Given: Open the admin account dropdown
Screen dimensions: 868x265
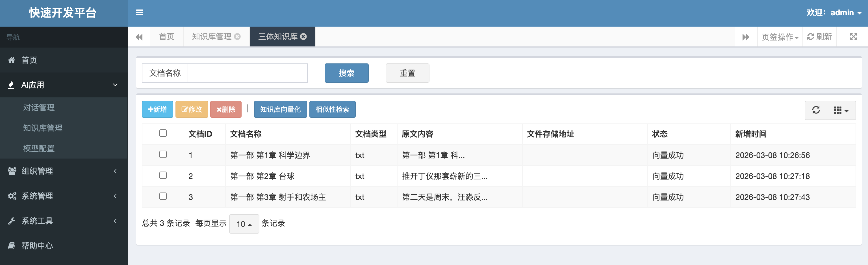Looking at the screenshot, I should [842, 12].
